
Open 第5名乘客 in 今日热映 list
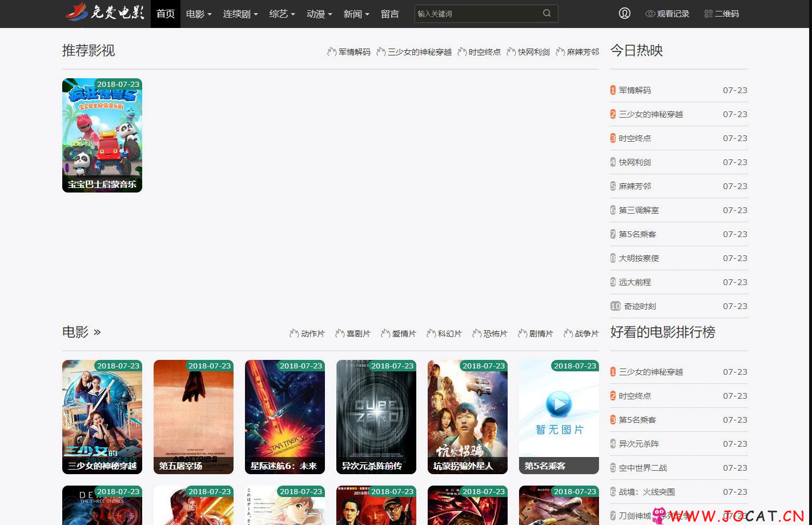pos(637,234)
